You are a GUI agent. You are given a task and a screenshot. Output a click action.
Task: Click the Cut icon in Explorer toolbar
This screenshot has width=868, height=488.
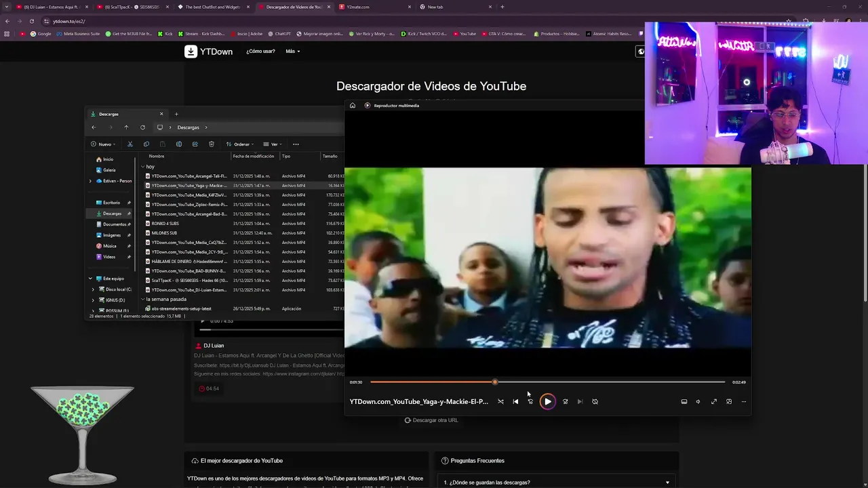pos(130,144)
